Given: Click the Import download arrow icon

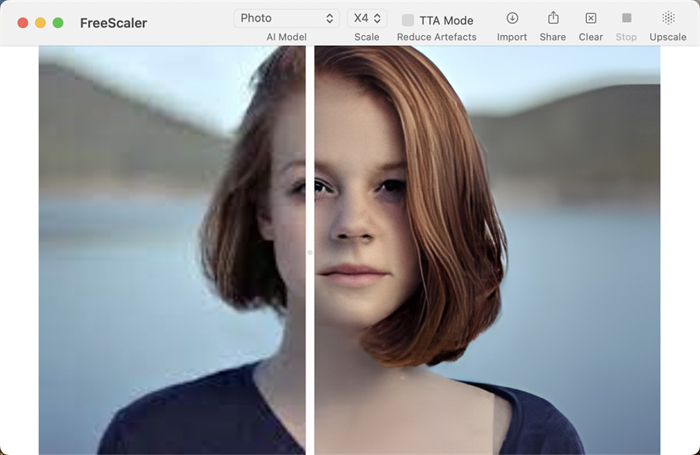Looking at the screenshot, I should pyautogui.click(x=512, y=18).
